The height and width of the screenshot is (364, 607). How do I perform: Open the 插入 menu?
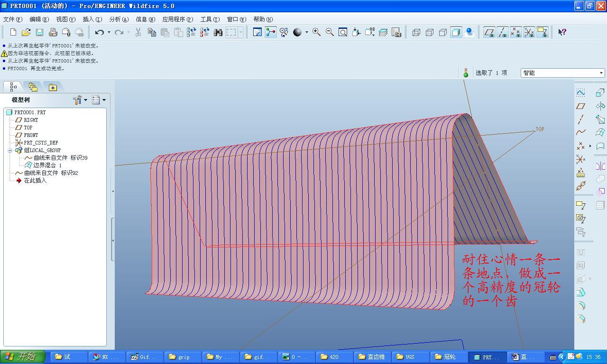click(92, 19)
